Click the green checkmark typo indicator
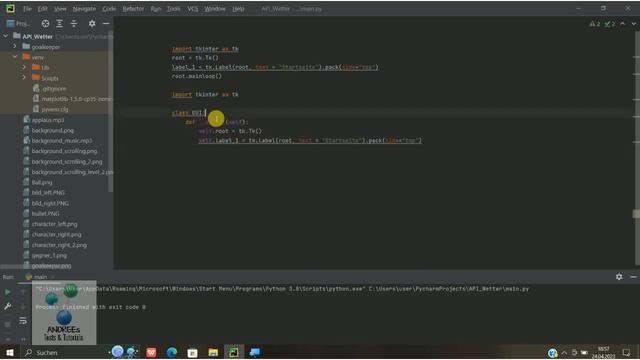The height and width of the screenshot is (360, 640). tap(610, 24)
